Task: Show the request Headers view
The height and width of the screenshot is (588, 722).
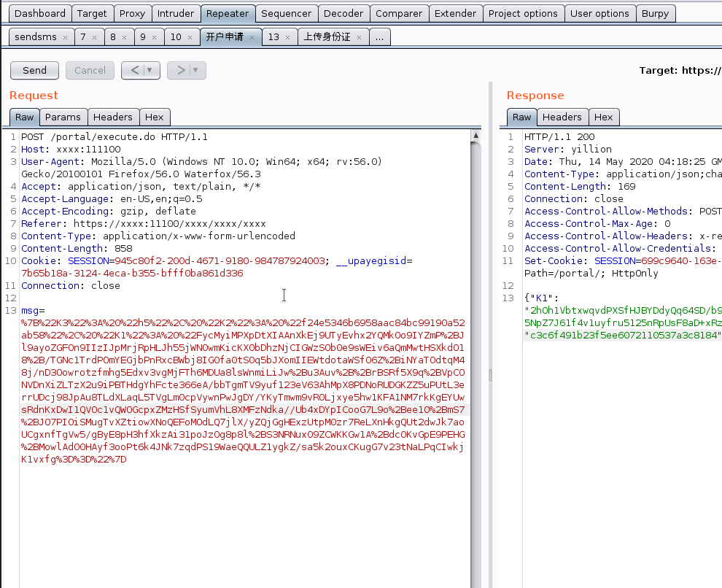Action: (113, 117)
